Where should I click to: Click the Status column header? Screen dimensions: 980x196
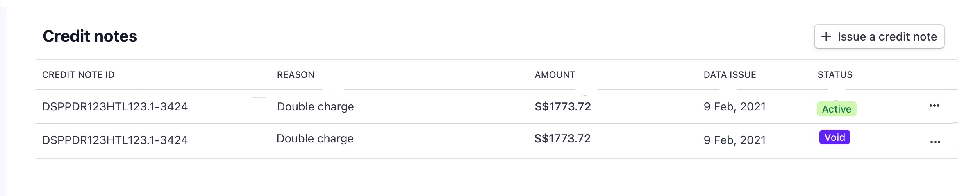pos(835,75)
